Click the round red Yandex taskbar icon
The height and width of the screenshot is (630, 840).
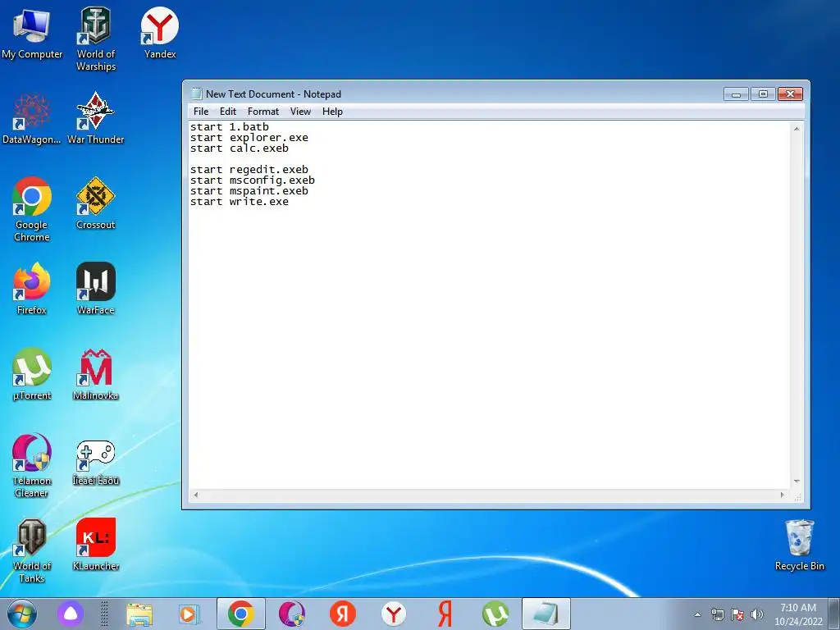343,614
